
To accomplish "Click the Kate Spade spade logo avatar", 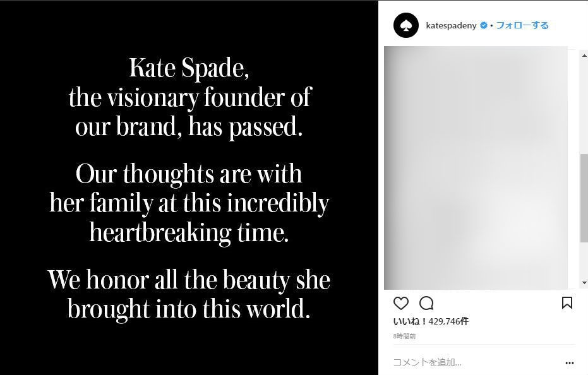I will 406,25.
